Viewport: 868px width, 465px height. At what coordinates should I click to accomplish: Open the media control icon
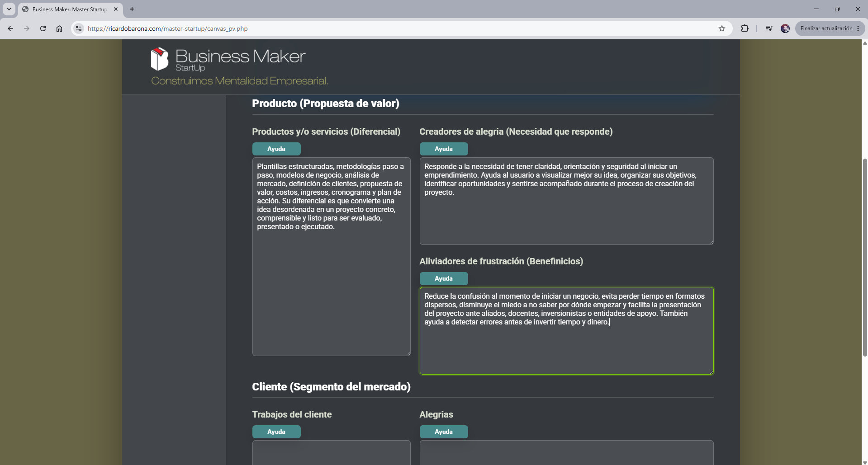tap(768, 28)
